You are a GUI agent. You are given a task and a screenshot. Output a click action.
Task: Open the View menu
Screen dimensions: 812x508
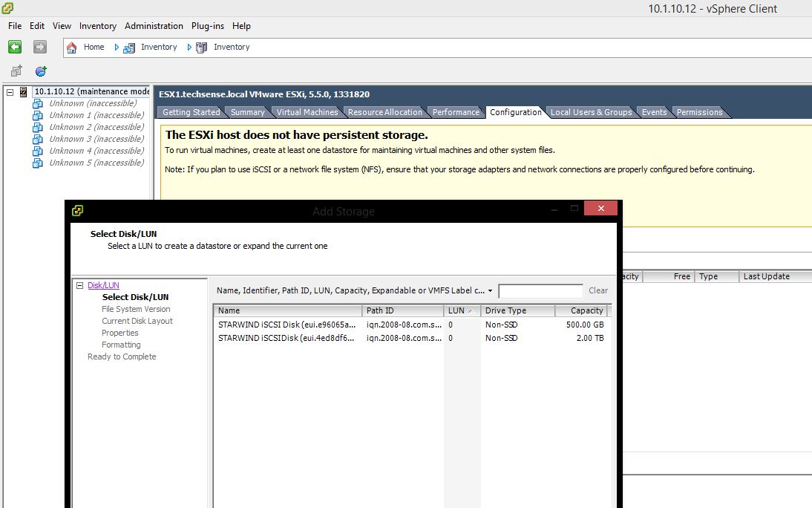point(62,26)
